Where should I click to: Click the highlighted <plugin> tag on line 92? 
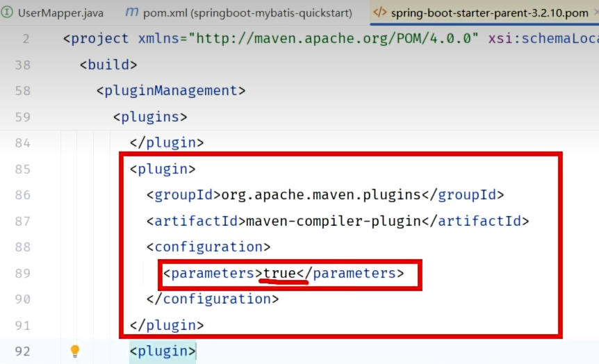click(163, 351)
